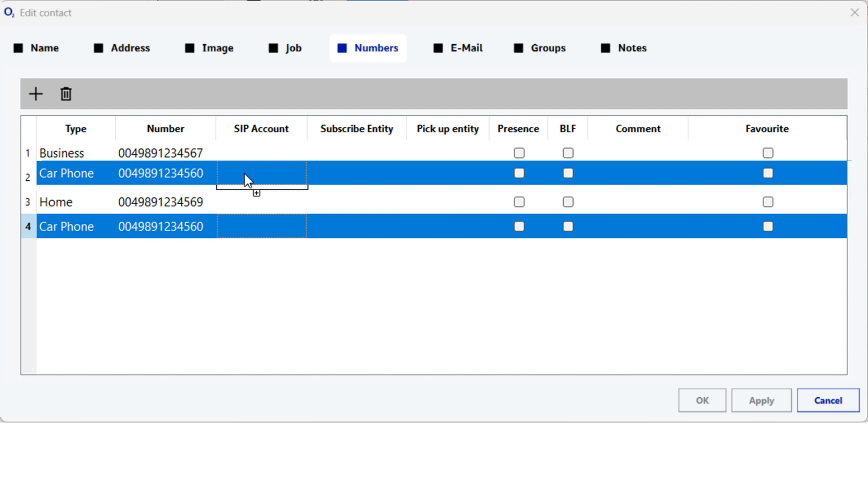Mark Business number as Favourite
This screenshot has width=868, height=488.
[x=768, y=153]
